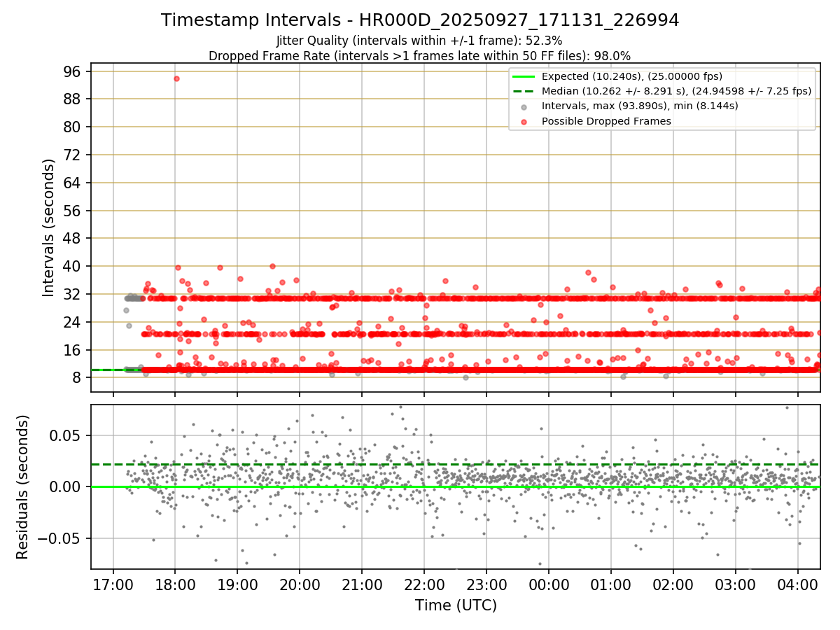Click the '96' y-axis tick label

(x=72, y=71)
